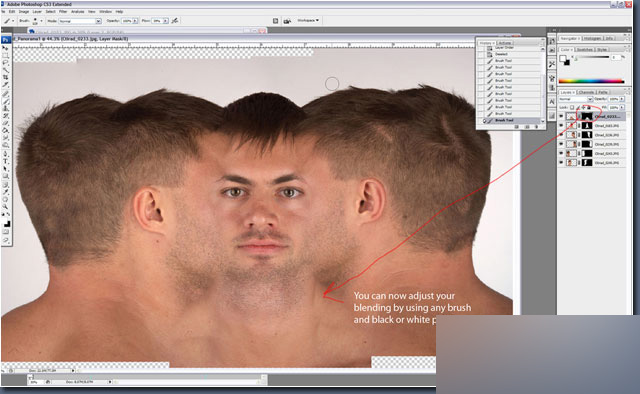Switch to the Swatches tab
This screenshot has width=640, height=394.
[584, 49]
